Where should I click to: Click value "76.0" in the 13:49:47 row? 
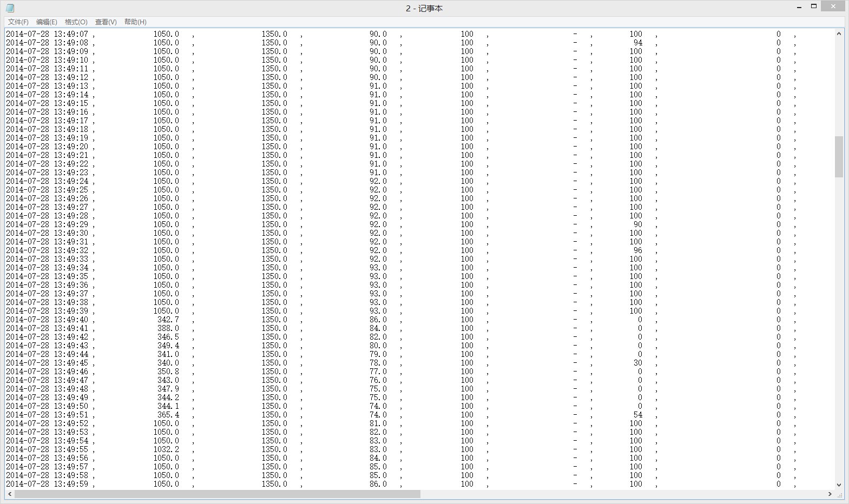coord(378,380)
